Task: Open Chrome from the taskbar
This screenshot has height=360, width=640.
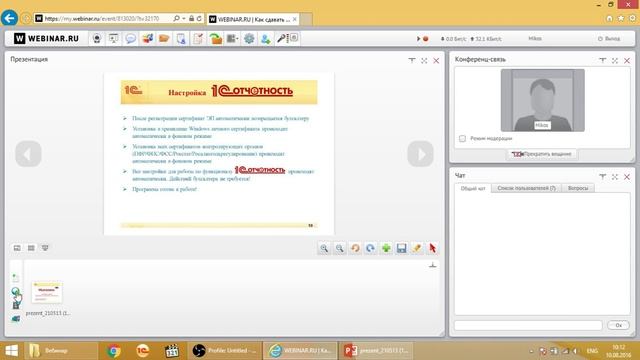Action: point(114,351)
